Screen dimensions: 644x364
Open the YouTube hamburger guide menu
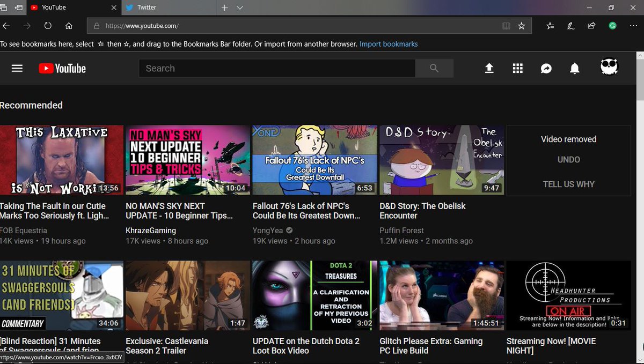17,68
